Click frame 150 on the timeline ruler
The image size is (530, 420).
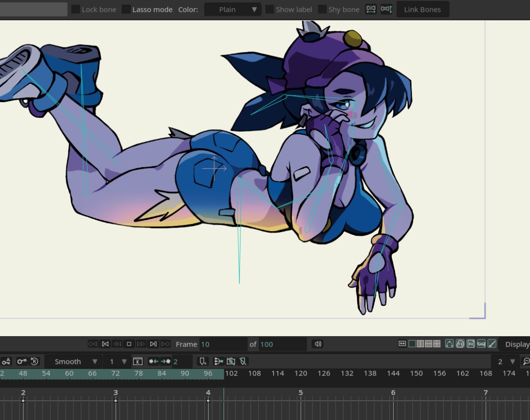tap(416, 373)
